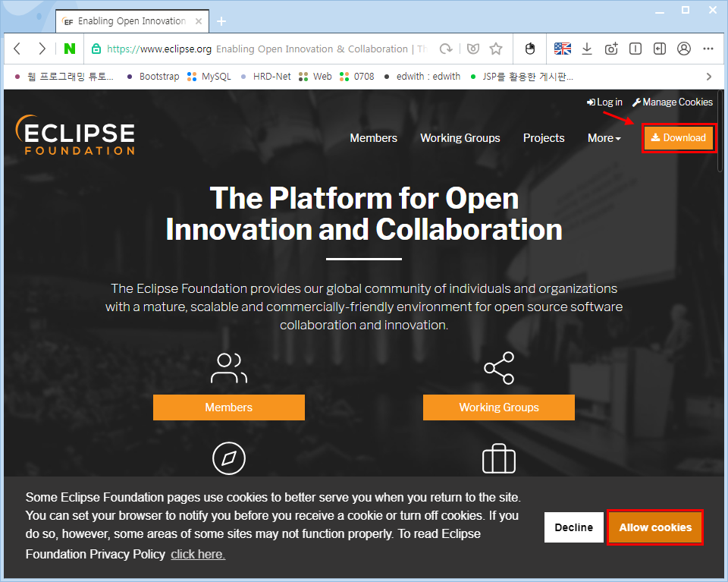Open the Bootstrap bookmark
The height and width of the screenshot is (582, 728).
pos(154,77)
